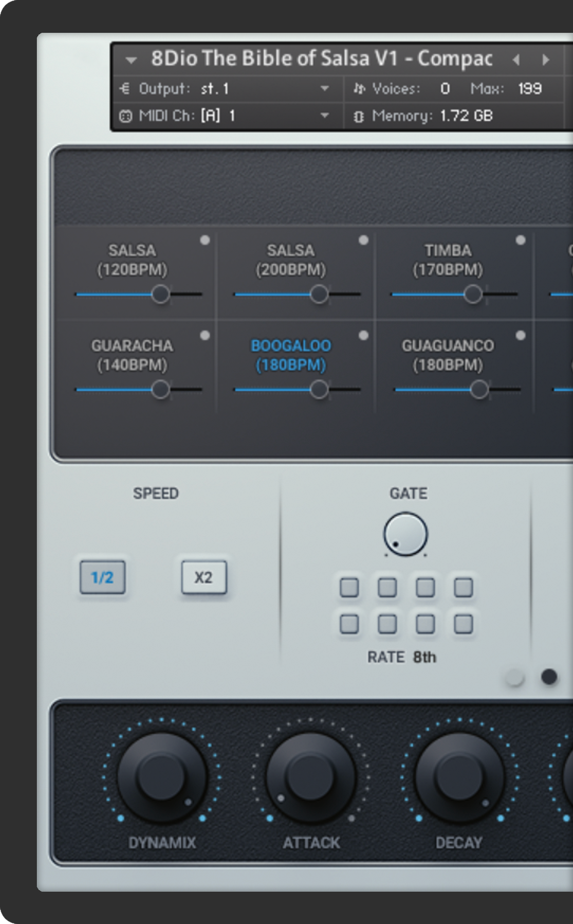Switch to the dark page dot
The height and width of the screenshot is (924, 573).
coord(549,677)
